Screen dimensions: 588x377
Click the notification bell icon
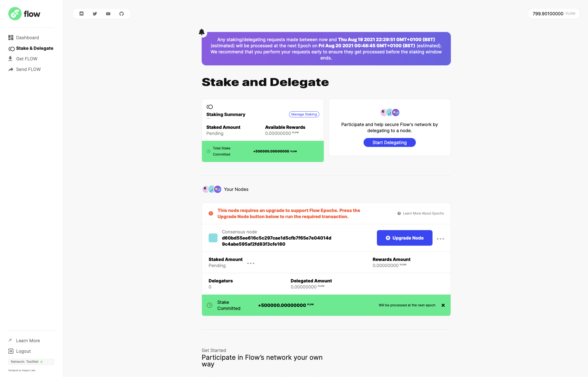point(202,32)
